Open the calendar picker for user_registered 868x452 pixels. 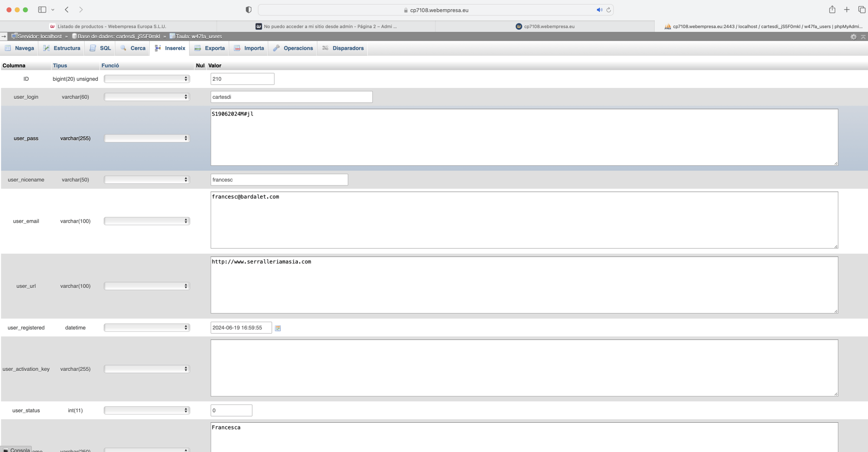278,328
